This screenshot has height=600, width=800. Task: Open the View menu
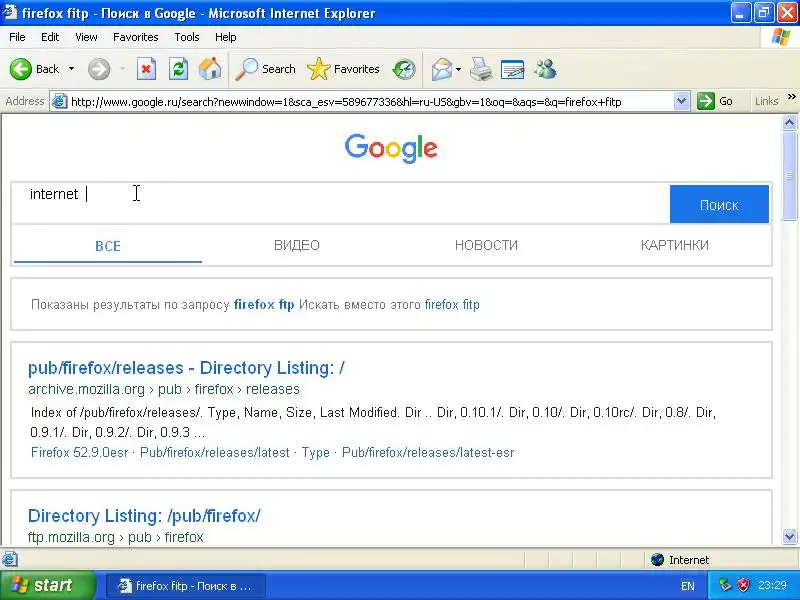coord(86,37)
